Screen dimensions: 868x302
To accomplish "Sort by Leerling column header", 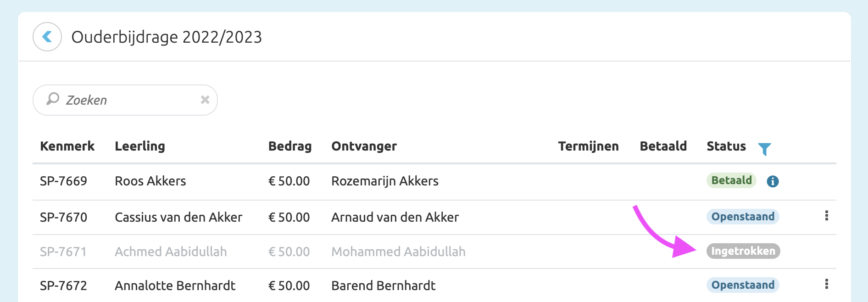I will click(139, 146).
